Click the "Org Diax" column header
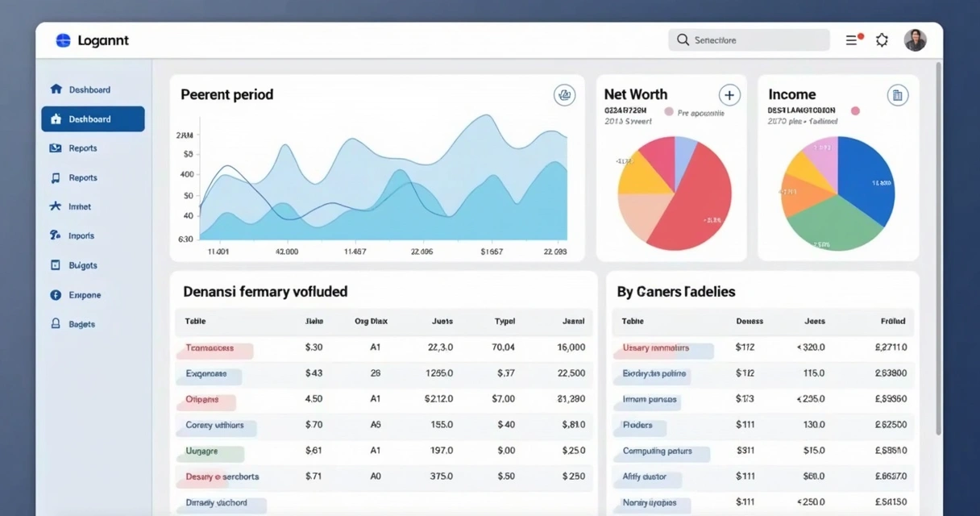 [x=371, y=321]
